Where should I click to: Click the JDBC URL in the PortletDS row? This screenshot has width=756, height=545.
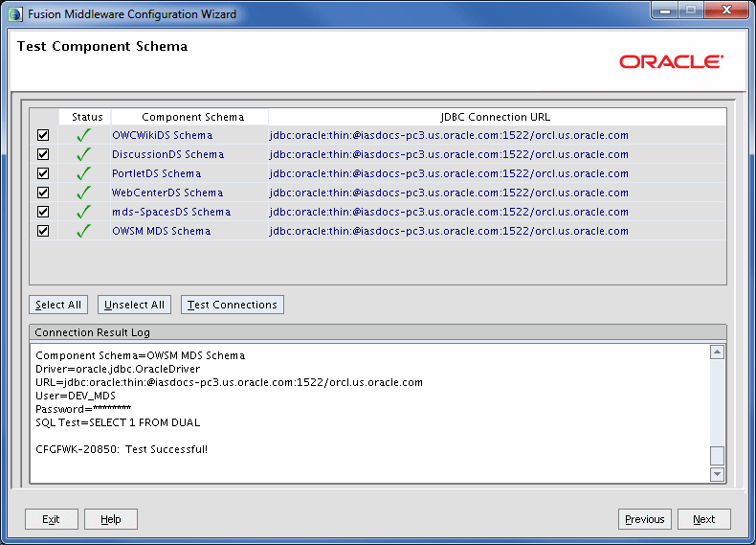449,173
